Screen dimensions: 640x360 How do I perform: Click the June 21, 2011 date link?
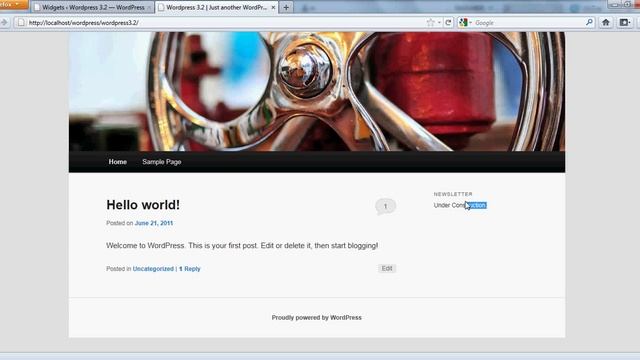point(154,223)
